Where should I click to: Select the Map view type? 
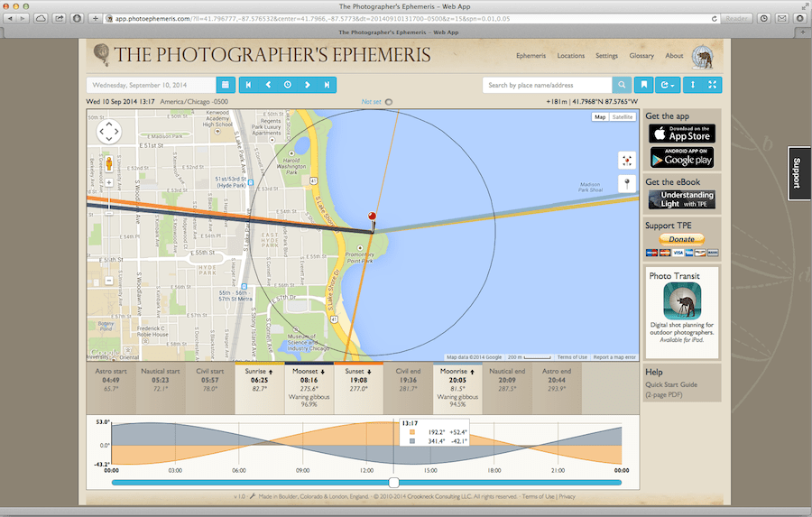pos(601,117)
